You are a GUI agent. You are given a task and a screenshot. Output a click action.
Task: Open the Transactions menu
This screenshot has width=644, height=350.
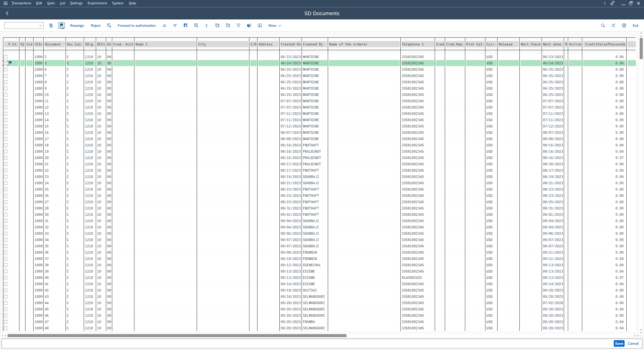[x=21, y=3]
